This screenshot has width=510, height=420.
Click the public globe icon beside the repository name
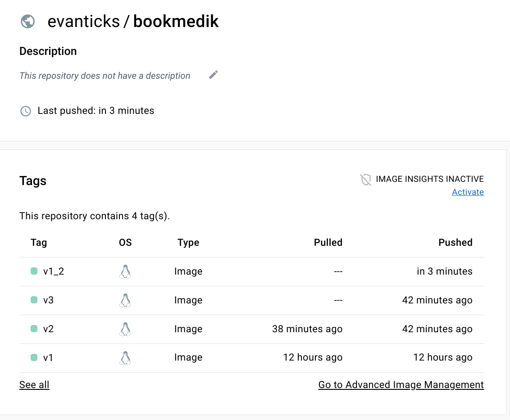[x=28, y=21]
